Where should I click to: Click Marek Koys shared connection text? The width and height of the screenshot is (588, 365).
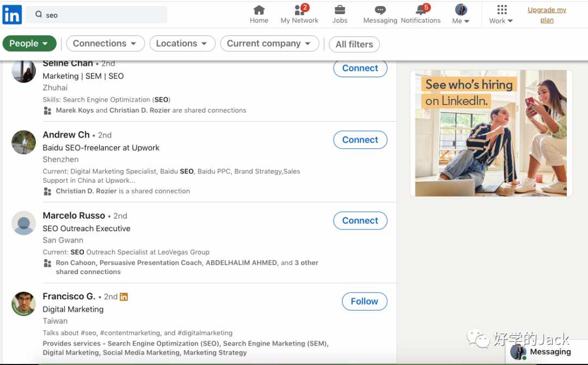pos(75,110)
